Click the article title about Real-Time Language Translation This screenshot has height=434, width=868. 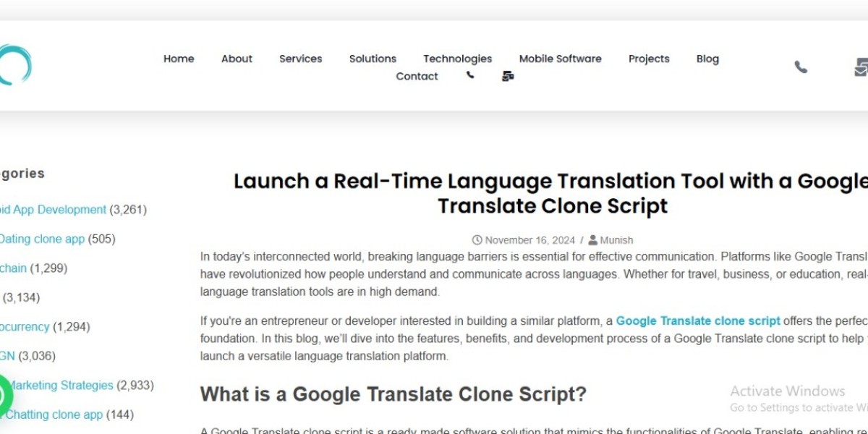point(551,193)
